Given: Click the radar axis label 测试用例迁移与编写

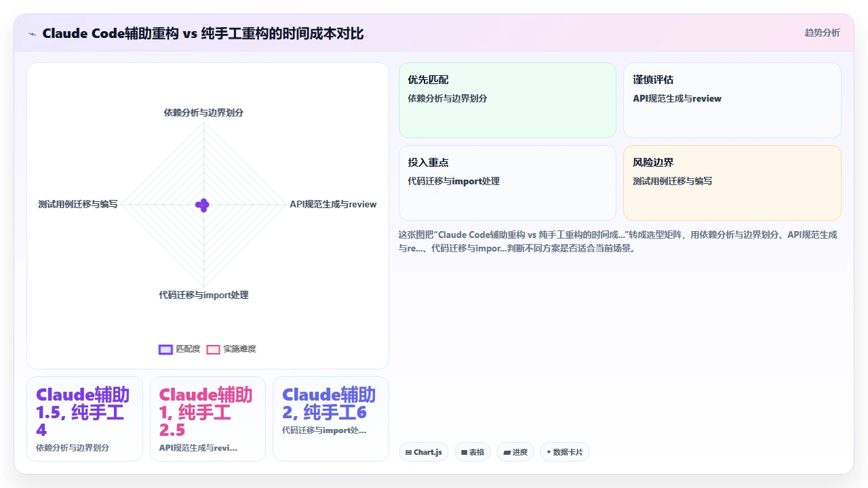Looking at the screenshot, I should click(x=78, y=204).
